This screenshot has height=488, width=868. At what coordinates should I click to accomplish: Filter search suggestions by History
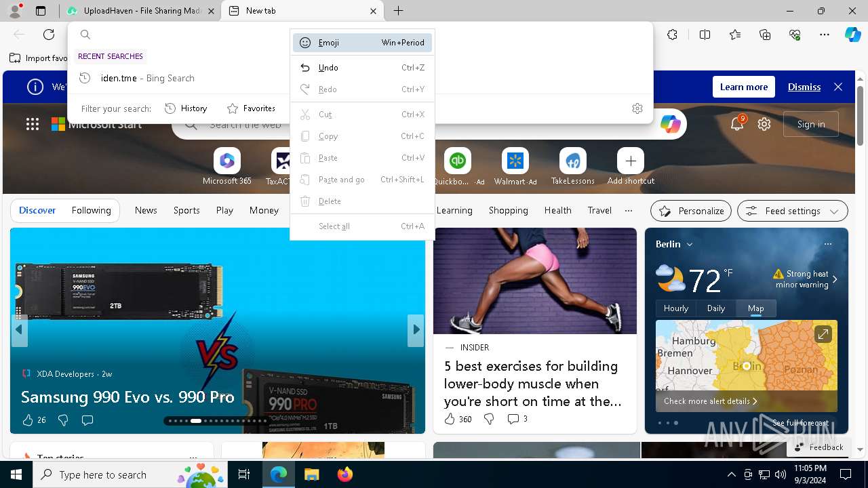186,108
